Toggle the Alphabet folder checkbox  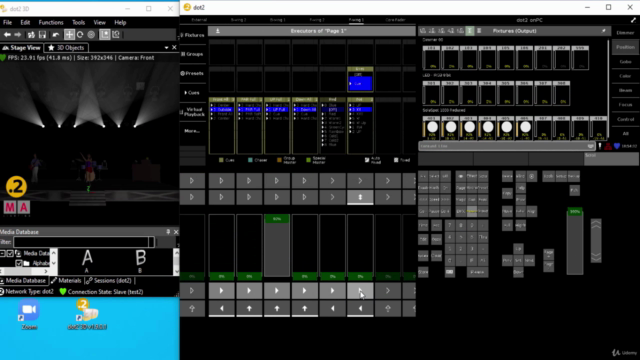[19, 263]
